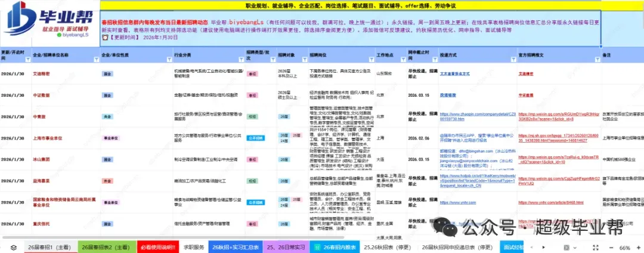Open the 66% zoom level dropdown
Image resolution: width=644 pixels, height=253 pixels.
click(625, 248)
